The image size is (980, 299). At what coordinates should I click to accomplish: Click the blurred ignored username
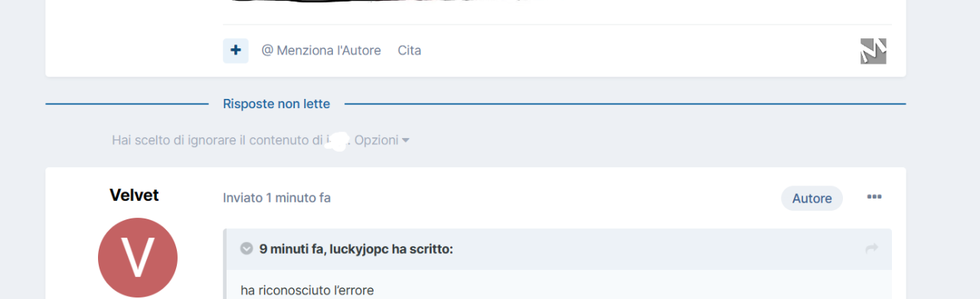coord(337,140)
